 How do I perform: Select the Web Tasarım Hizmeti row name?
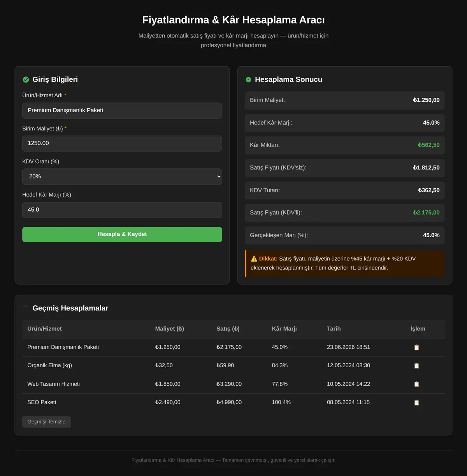pyautogui.click(x=53, y=384)
